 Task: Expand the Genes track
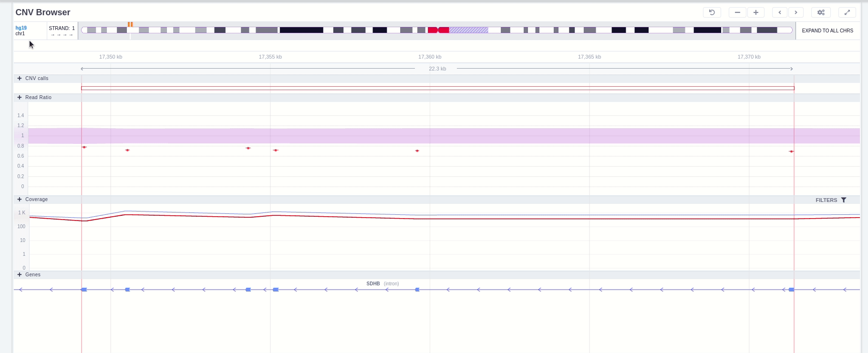click(20, 274)
